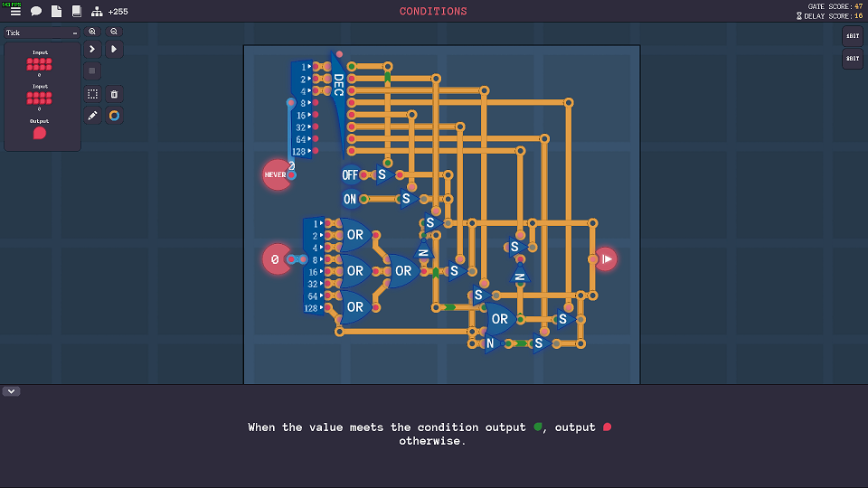Click the trash can delete button

114,94
